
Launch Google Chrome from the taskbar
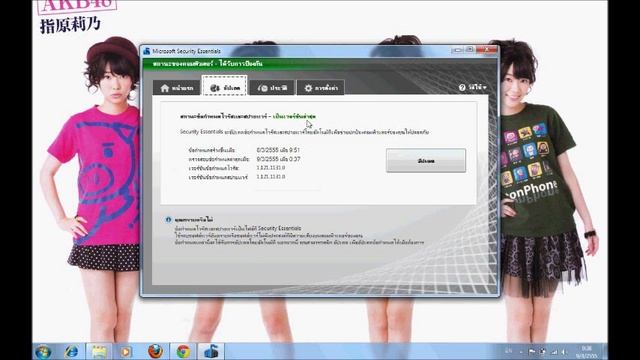pyautogui.click(x=183, y=351)
